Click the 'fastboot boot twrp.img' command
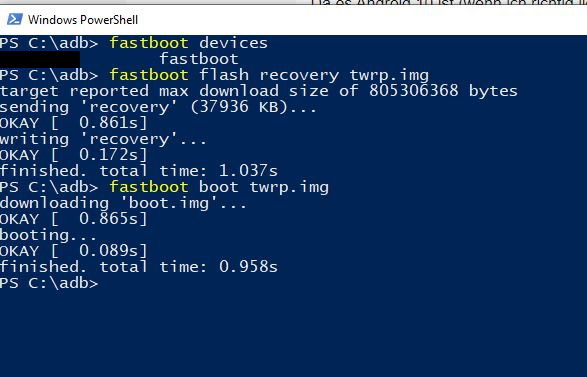Image resolution: width=587 pixels, height=377 pixels. (219, 187)
